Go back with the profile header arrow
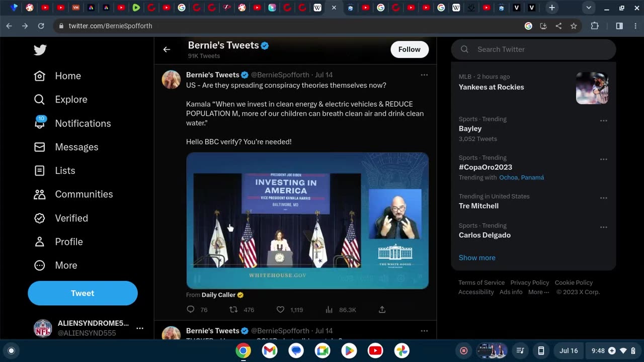644x362 pixels. pyautogui.click(x=167, y=49)
